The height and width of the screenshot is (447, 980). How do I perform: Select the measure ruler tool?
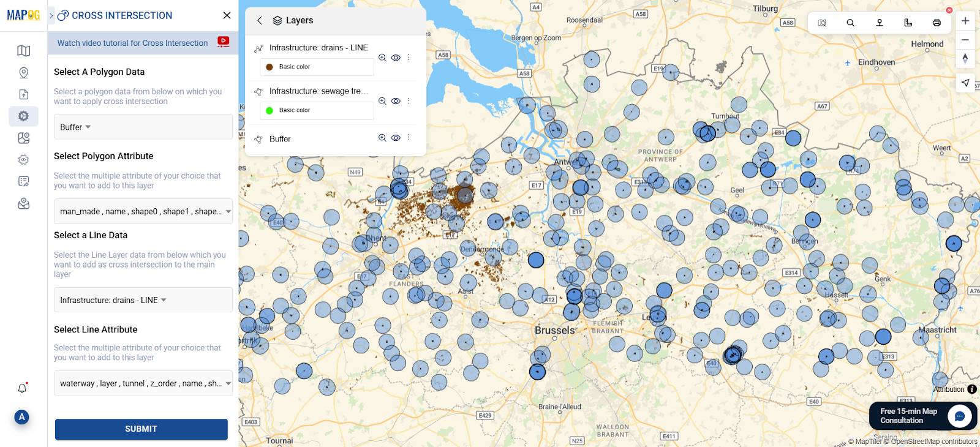[908, 23]
